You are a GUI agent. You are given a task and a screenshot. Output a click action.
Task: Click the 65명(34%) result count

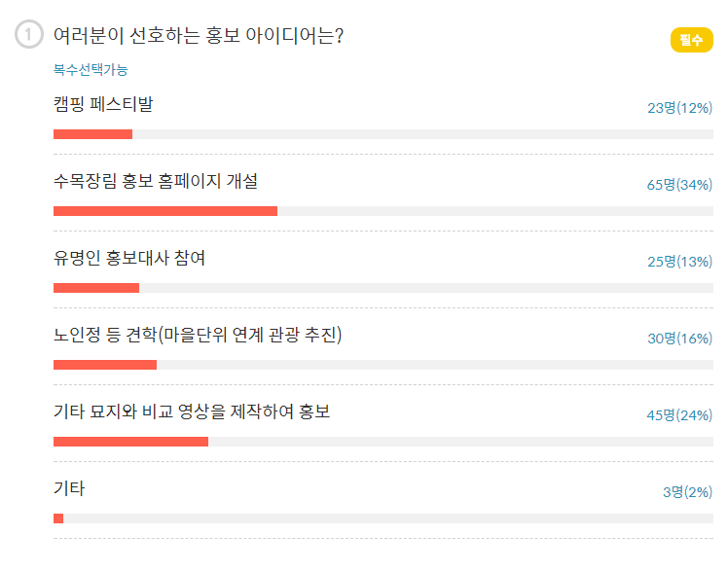(x=679, y=185)
